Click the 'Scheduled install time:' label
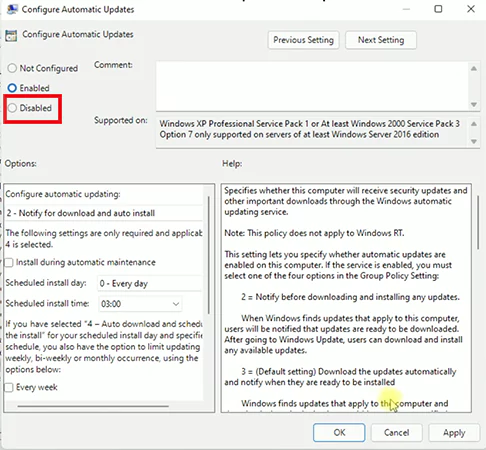Viewport: 486px width, 450px height. click(x=47, y=304)
